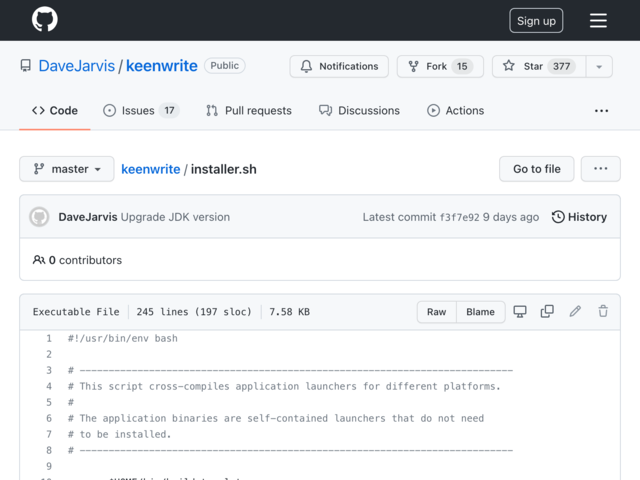This screenshot has width=640, height=480.
Task: Fork the repository
Action: (x=440, y=66)
